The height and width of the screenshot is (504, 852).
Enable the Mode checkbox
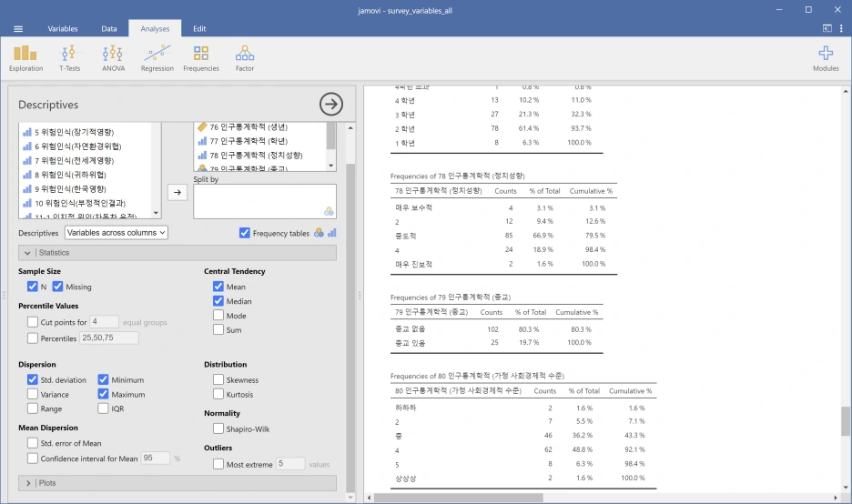[x=218, y=315]
